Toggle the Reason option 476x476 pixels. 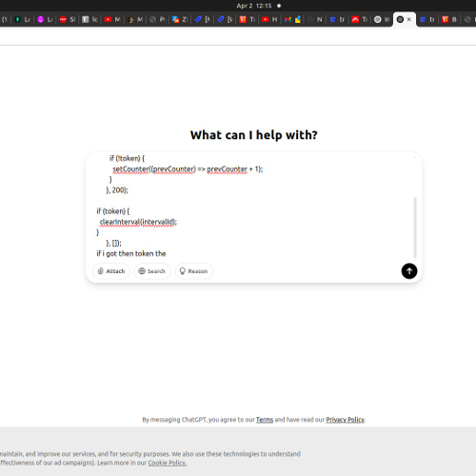coord(193,271)
